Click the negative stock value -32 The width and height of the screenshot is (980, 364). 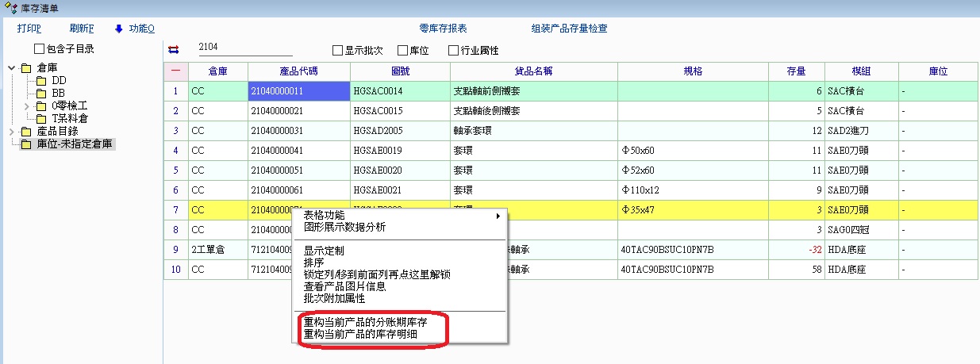coord(796,250)
